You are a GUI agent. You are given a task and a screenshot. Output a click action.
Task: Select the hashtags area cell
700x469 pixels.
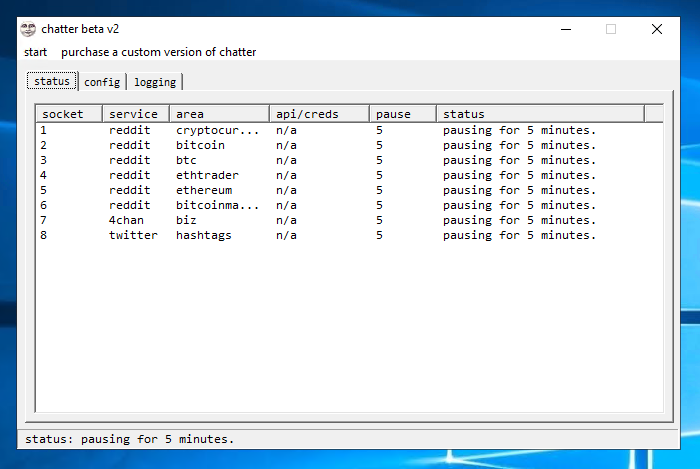(x=204, y=236)
